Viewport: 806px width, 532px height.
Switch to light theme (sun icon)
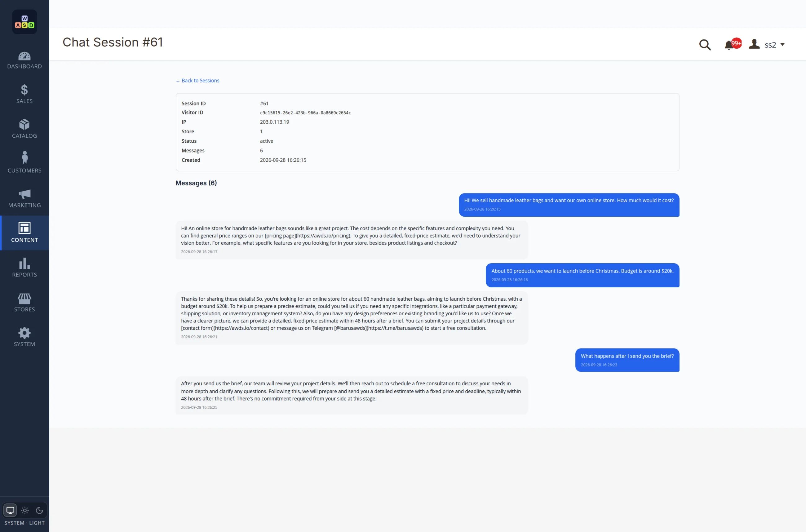pos(25,510)
